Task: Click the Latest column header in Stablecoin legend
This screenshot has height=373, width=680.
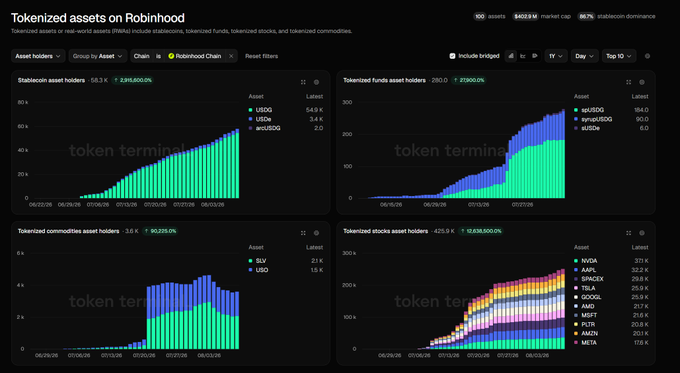Action: click(314, 96)
